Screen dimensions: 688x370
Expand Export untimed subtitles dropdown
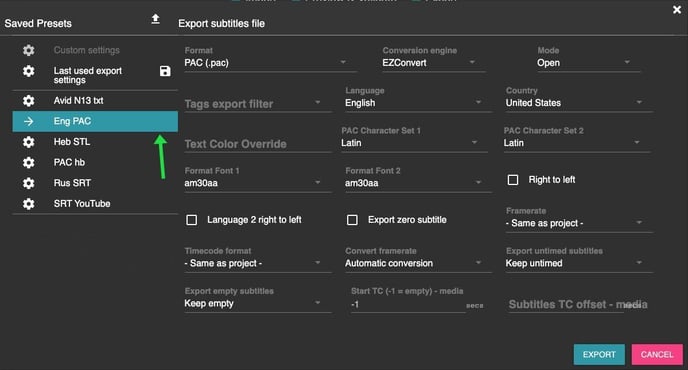(579, 263)
